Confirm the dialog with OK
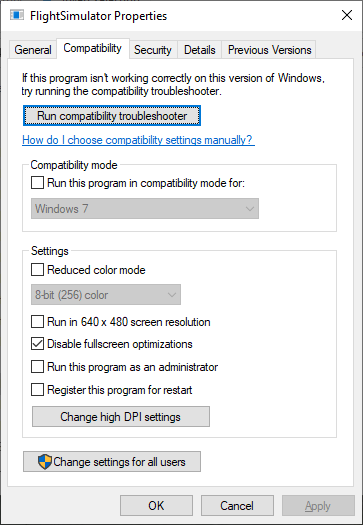 [x=156, y=506]
